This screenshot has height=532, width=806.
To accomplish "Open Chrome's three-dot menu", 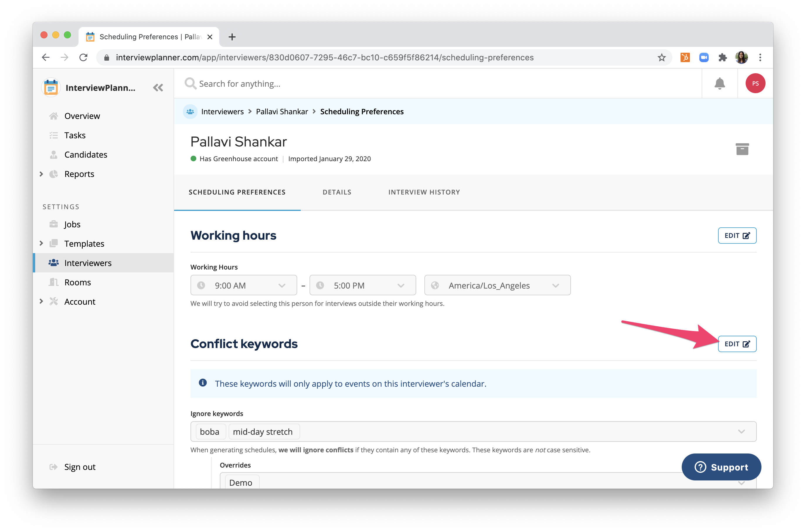I will click(760, 57).
